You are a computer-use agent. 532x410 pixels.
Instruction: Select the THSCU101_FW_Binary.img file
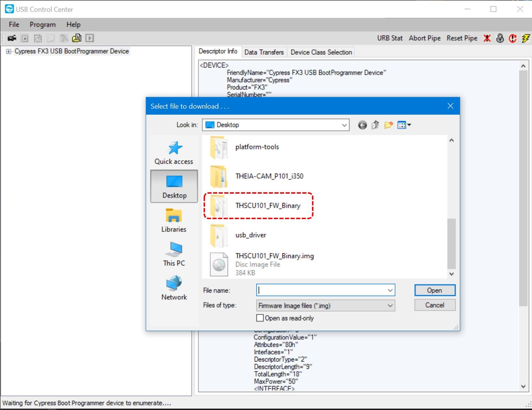[262, 264]
